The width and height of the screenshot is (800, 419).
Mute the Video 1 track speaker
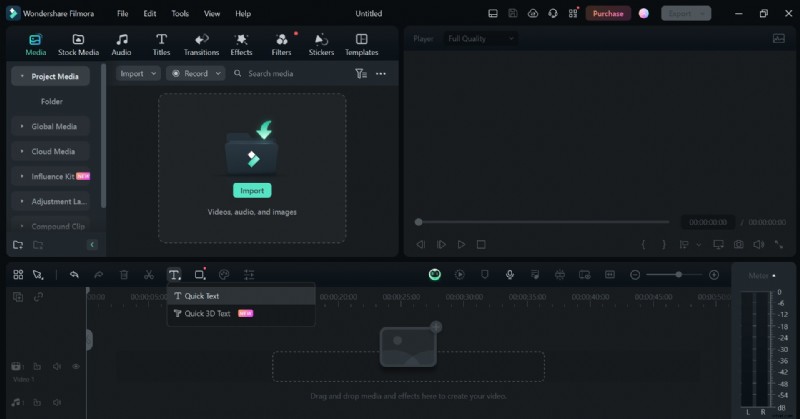57,367
